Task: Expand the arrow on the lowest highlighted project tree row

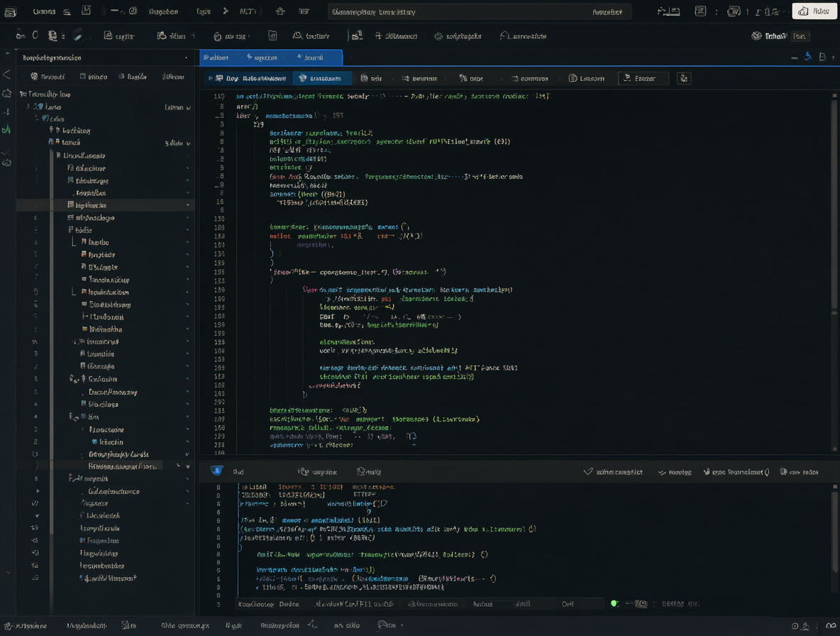Action: 187,466
